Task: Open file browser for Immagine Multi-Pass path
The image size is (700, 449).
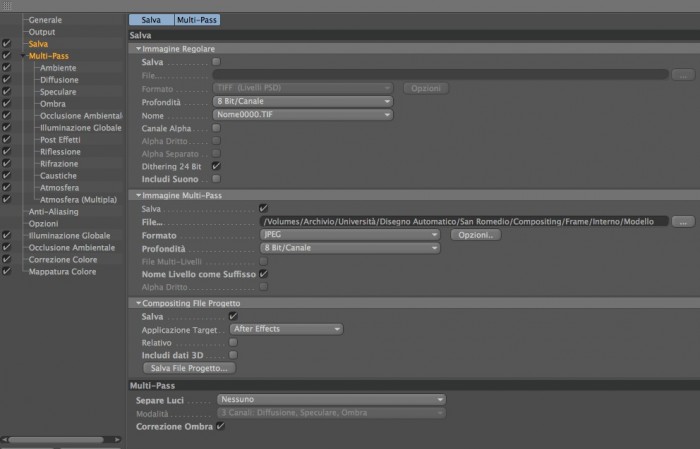Action: tap(683, 222)
